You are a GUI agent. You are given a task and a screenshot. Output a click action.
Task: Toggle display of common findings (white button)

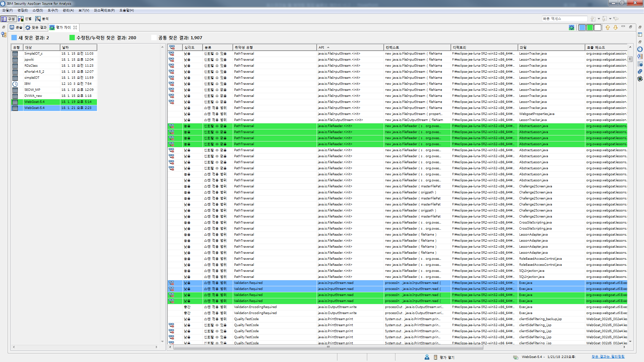pos(597,27)
